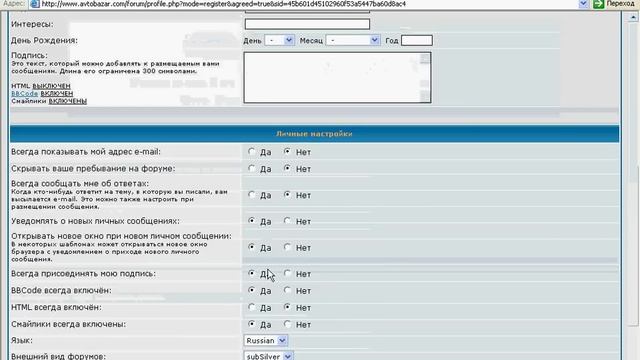
Task: Select Нет for always notify about replies
Action: 287,195
